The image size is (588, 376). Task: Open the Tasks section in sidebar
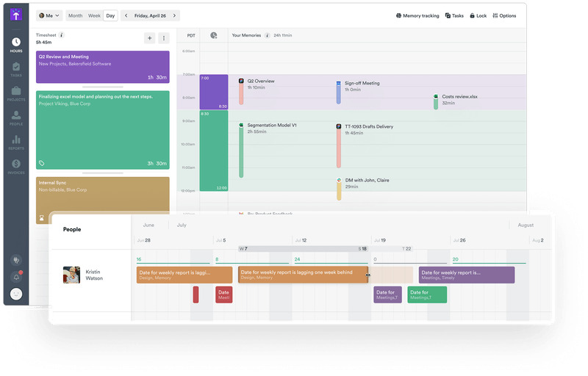point(15,70)
